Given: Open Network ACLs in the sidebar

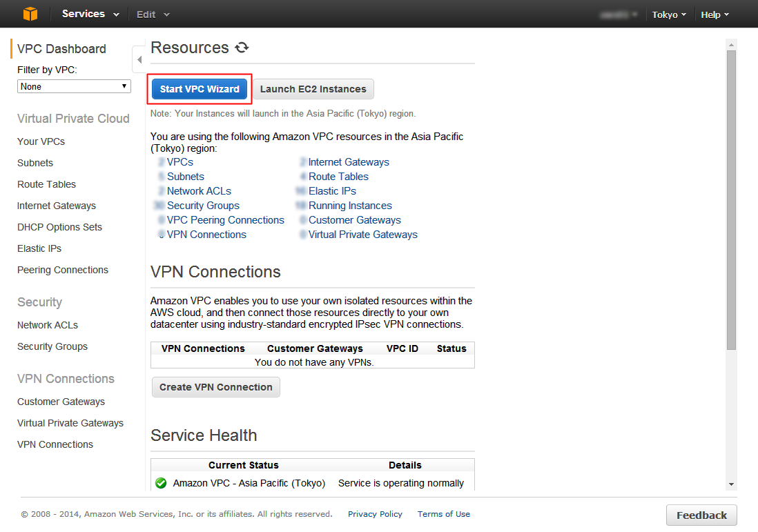Looking at the screenshot, I should point(48,325).
